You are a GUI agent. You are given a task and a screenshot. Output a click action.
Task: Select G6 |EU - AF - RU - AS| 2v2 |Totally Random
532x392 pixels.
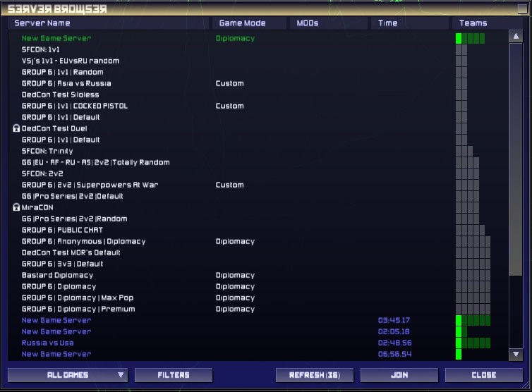(96, 162)
